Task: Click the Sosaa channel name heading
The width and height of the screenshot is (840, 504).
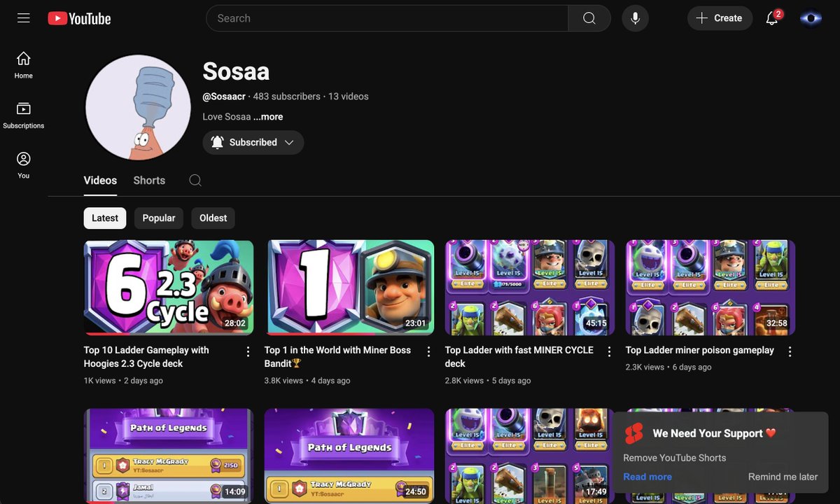Action: coord(236,71)
